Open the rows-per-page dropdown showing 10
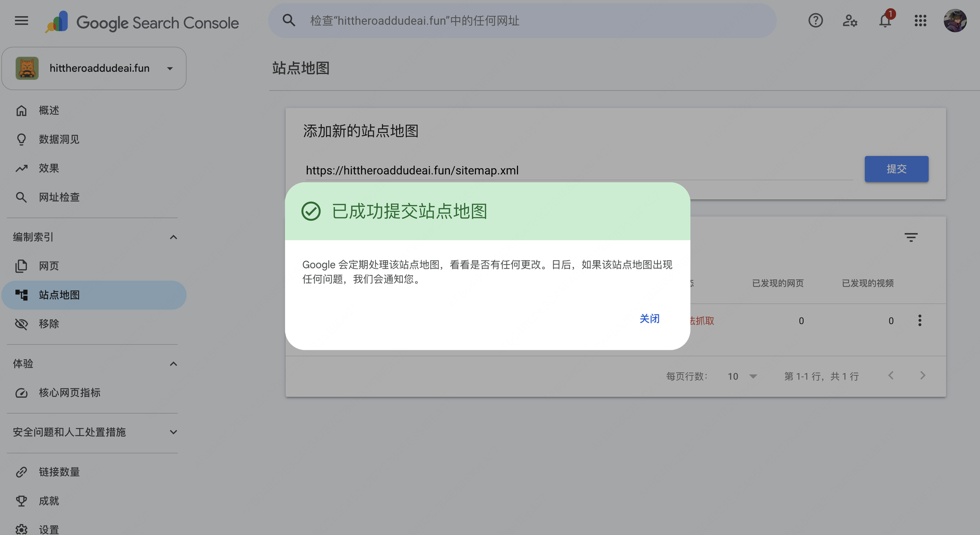The width and height of the screenshot is (980, 535). tap(742, 376)
